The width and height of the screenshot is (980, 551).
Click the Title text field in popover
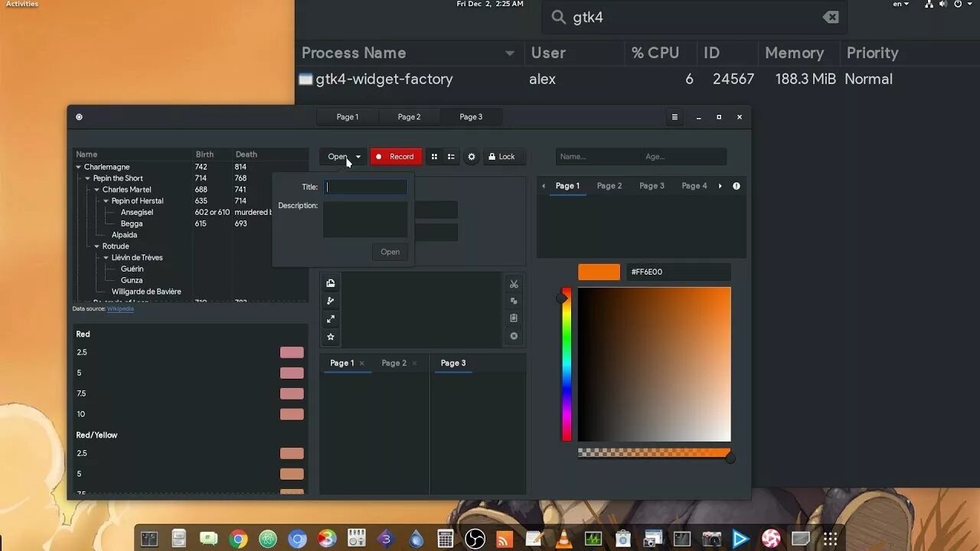(x=365, y=187)
